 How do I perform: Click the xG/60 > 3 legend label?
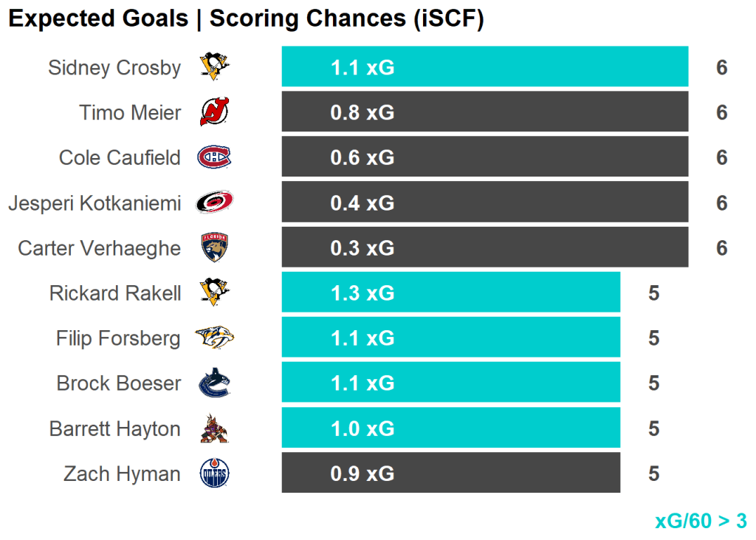pos(701,521)
